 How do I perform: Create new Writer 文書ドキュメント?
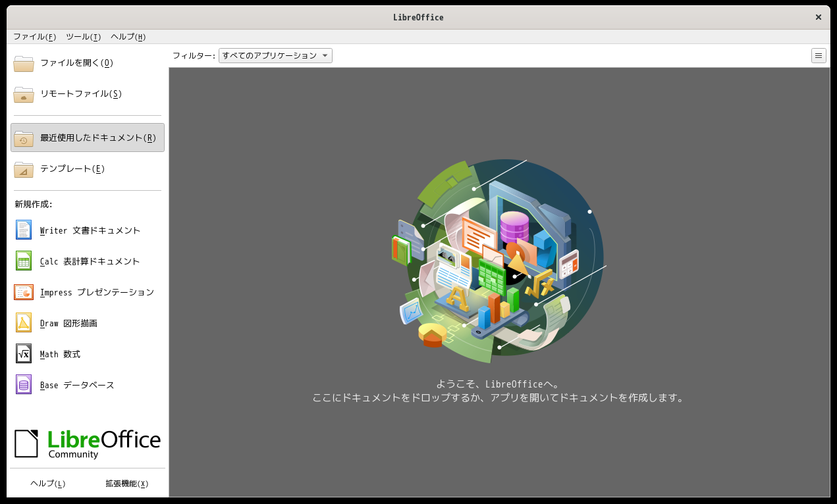tap(90, 231)
